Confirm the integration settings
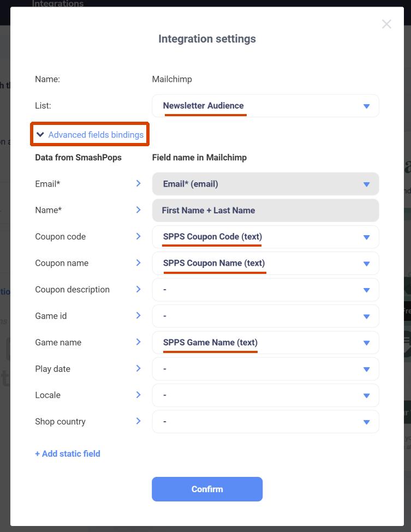 point(207,489)
